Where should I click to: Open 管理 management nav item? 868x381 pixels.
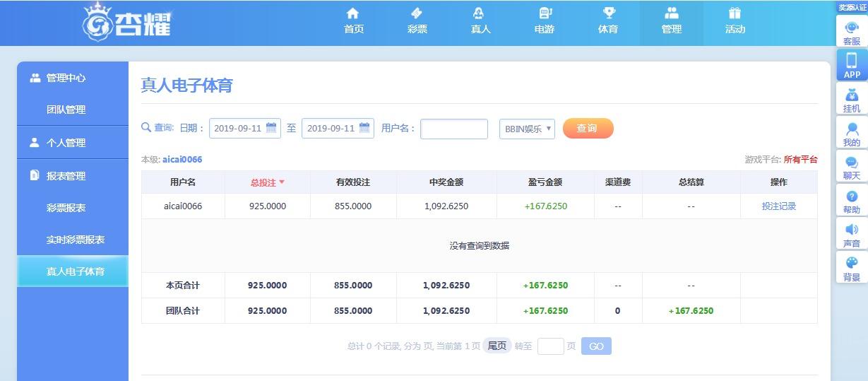672,22
